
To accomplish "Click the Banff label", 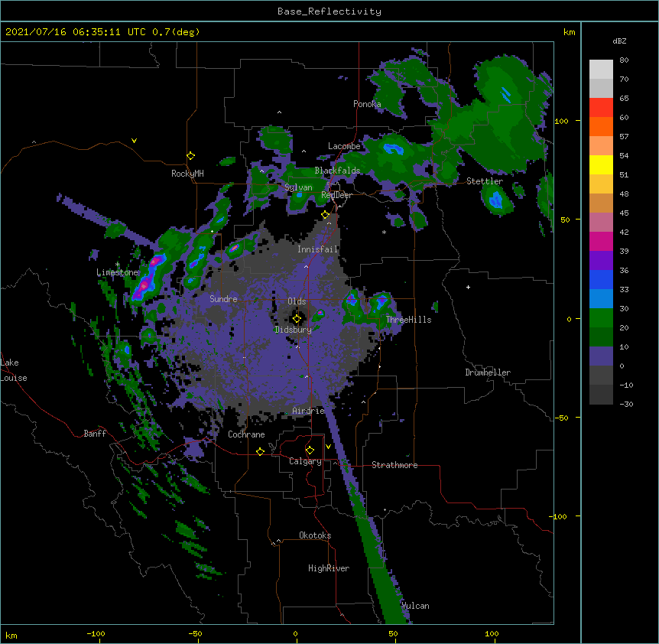I will (95, 434).
